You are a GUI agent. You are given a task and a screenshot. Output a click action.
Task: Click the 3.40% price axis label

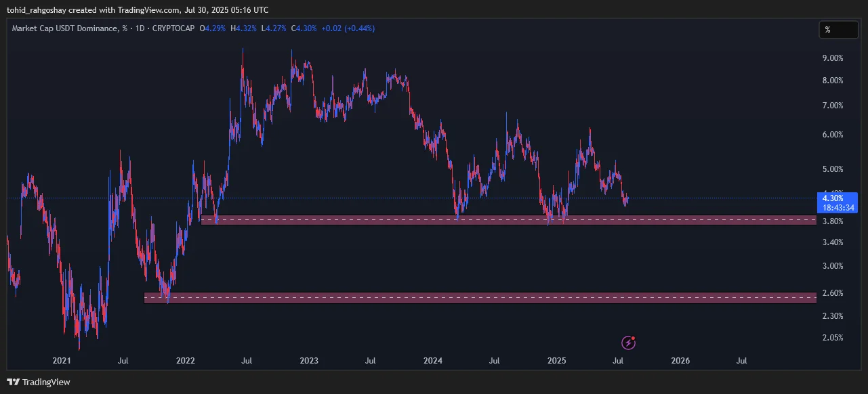832,242
